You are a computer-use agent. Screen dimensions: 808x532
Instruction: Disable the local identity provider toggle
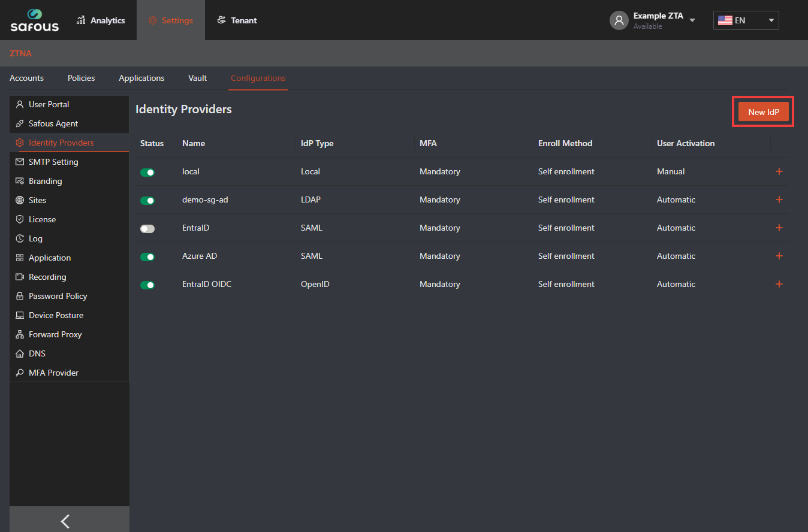click(x=147, y=172)
